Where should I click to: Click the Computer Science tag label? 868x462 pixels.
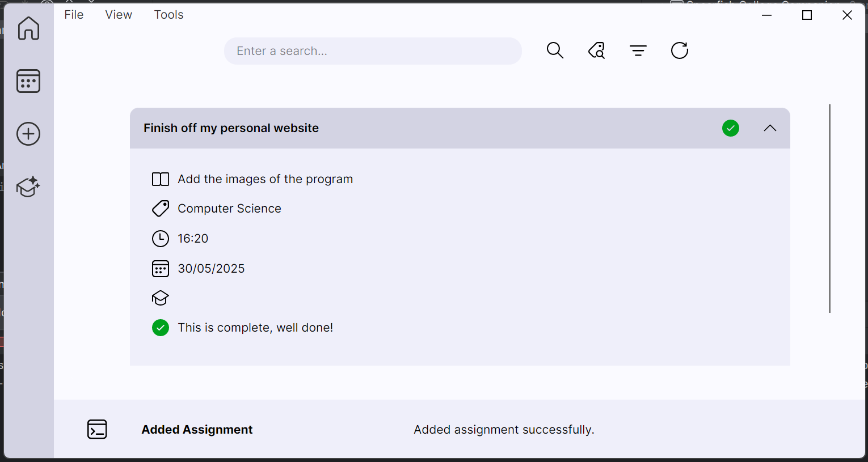(229, 209)
